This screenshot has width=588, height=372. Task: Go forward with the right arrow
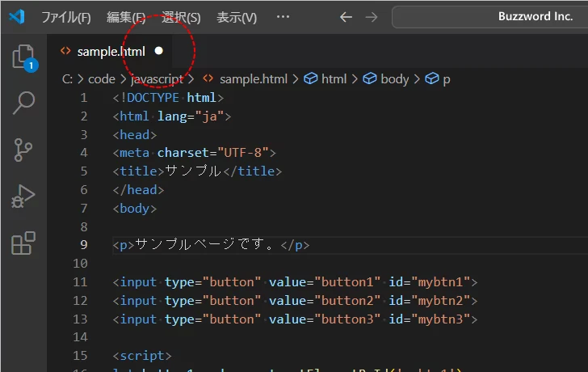click(x=372, y=17)
